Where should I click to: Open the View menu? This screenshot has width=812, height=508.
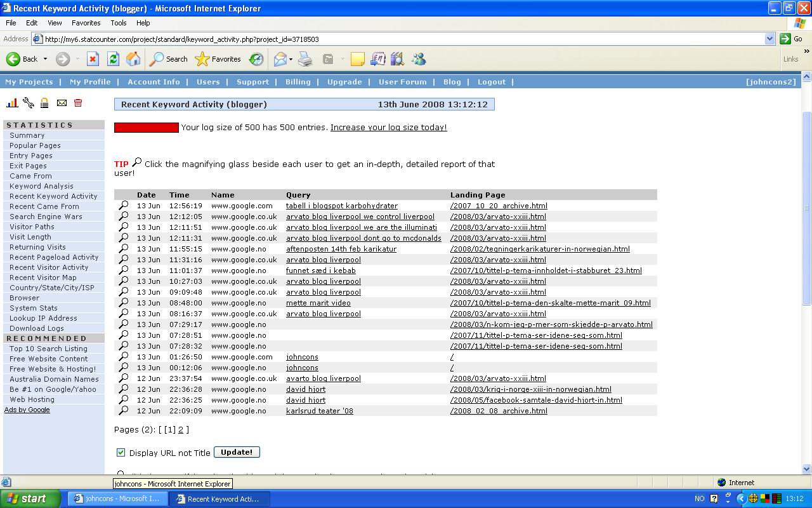tap(55, 23)
